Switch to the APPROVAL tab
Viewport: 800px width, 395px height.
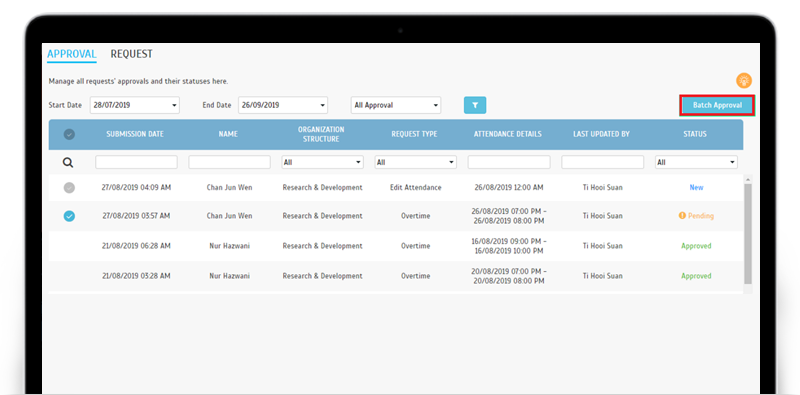[x=71, y=54]
